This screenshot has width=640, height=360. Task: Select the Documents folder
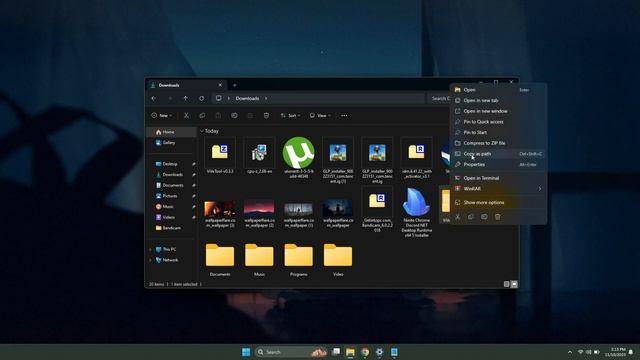click(220, 260)
